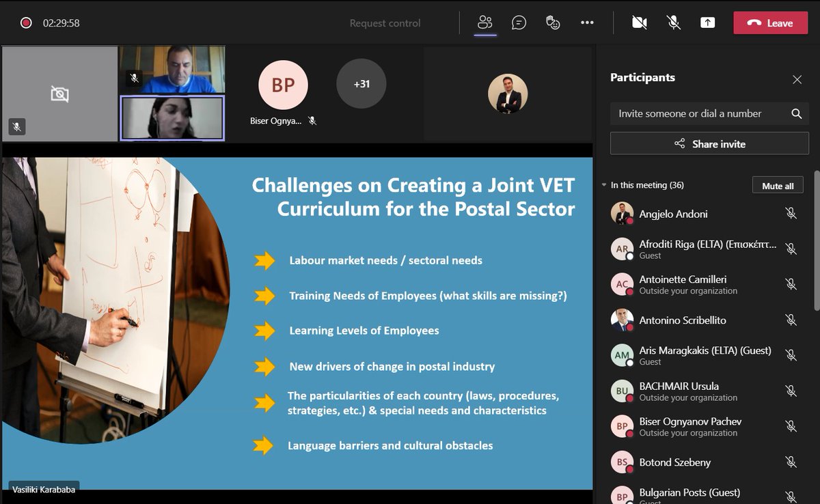
Task: Click the mic icon next to Biser Ognya... label
Action: pyautogui.click(x=312, y=121)
